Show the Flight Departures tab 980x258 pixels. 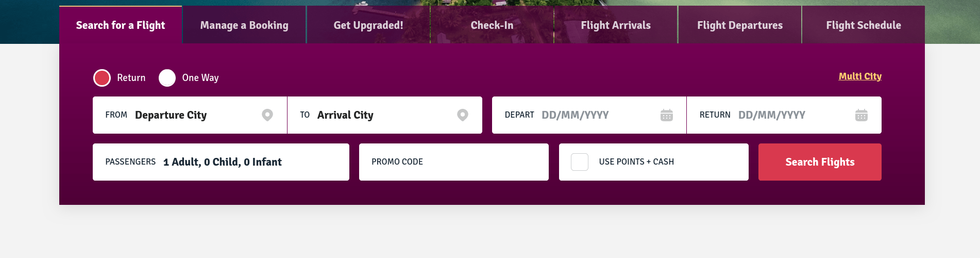click(x=739, y=25)
